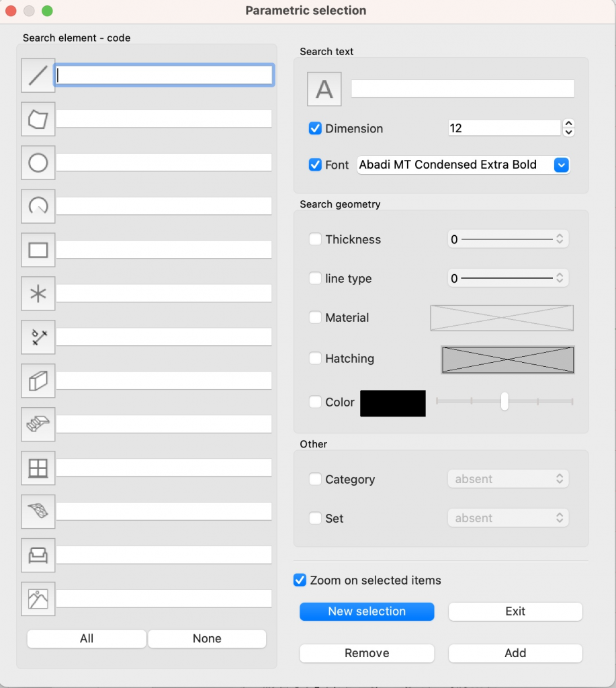616x688 pixels.
Task: Tick the Set checkbox
Action: (x=315, y=518)
